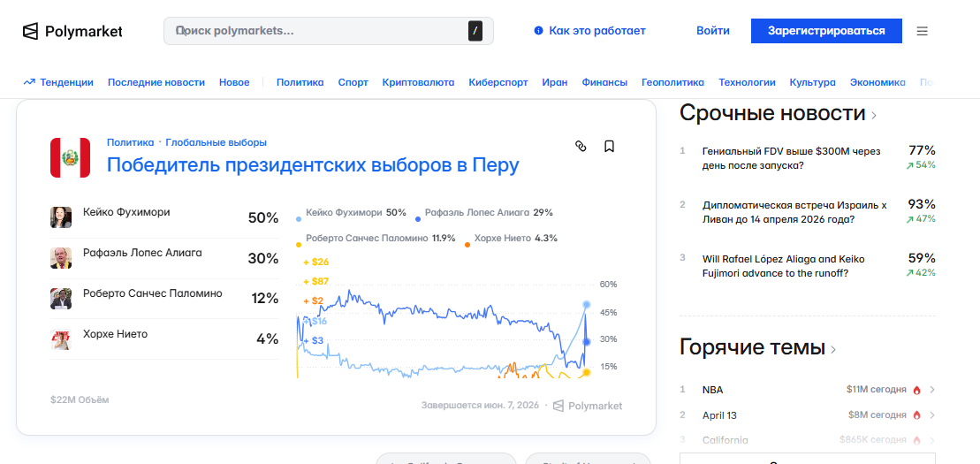Copy market link with chain icon
This screenshot has width=980, height=464.
[581, 146]
